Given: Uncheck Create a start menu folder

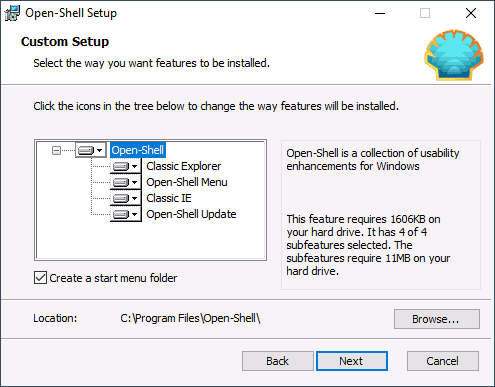Looking at the screenshot, I should point(40,278).
